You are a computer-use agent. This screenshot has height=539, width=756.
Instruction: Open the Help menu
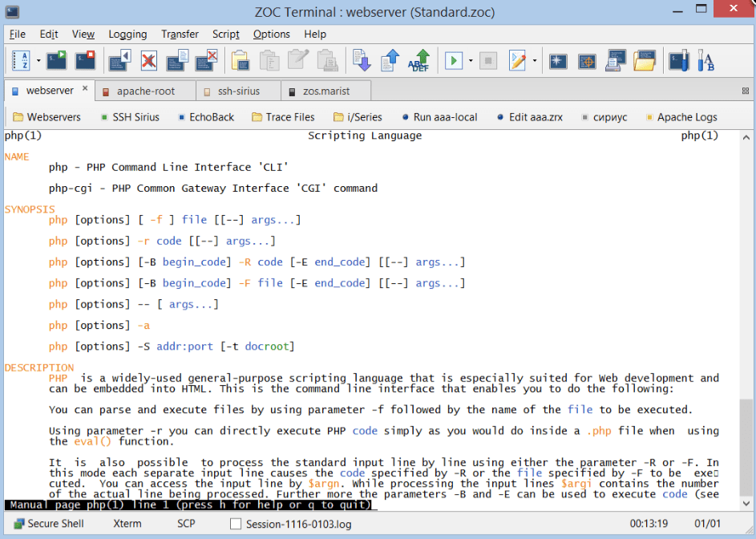coord(315,34)
